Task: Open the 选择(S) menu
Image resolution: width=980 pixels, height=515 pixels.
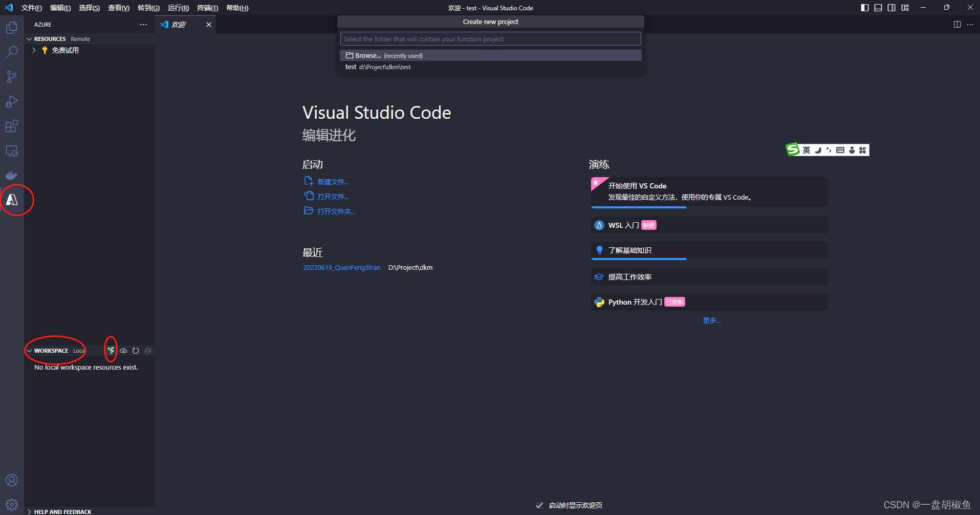Action: 90,8
